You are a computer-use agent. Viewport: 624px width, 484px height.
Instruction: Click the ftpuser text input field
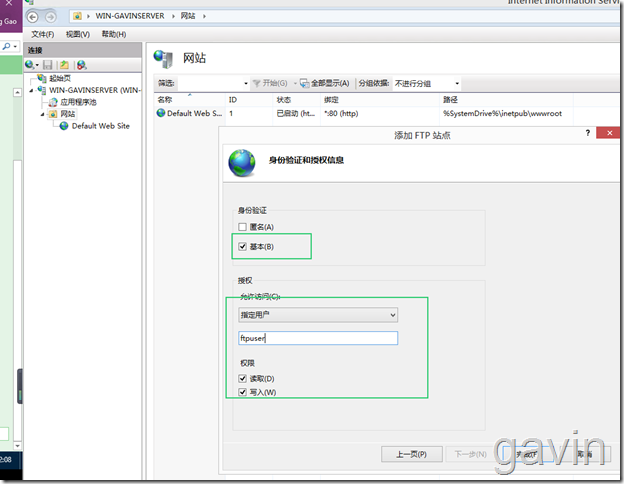[x=318, y=338]
